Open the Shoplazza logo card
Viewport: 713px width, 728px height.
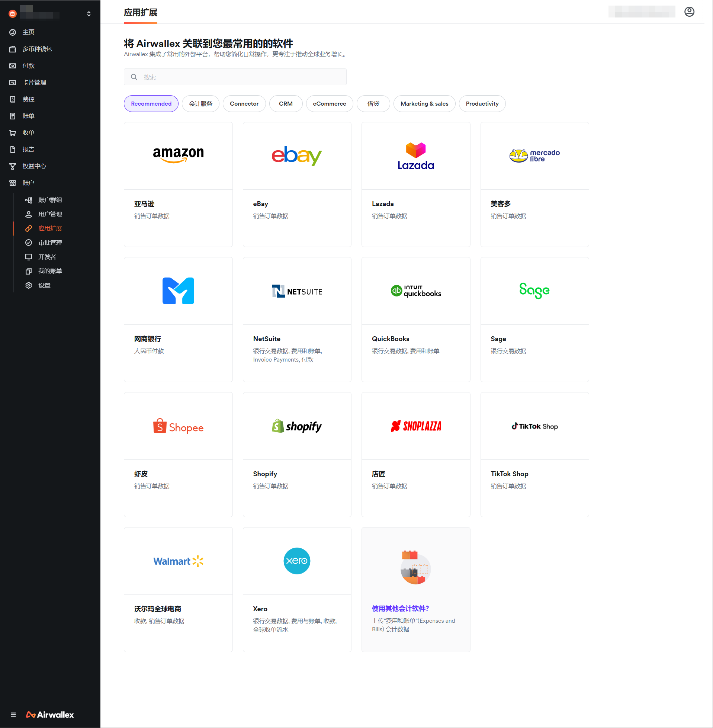(416, 426)
